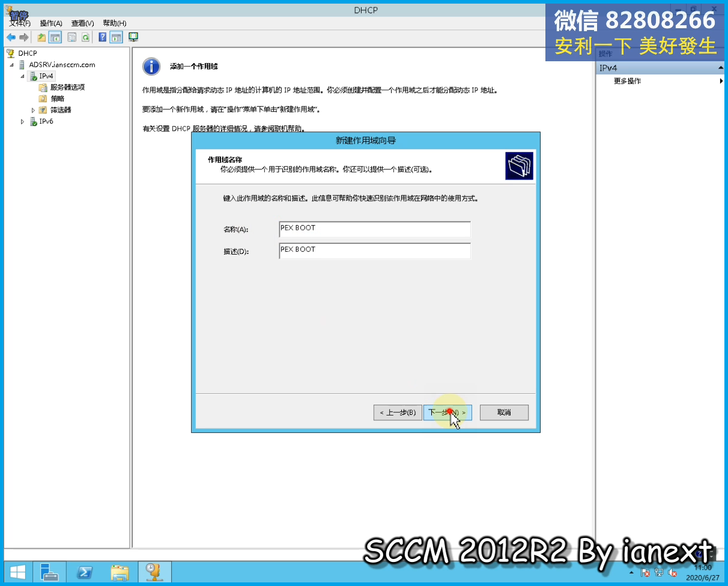Click the green monitor toolbar icon

pyautogui.click(x=133, y=37)
